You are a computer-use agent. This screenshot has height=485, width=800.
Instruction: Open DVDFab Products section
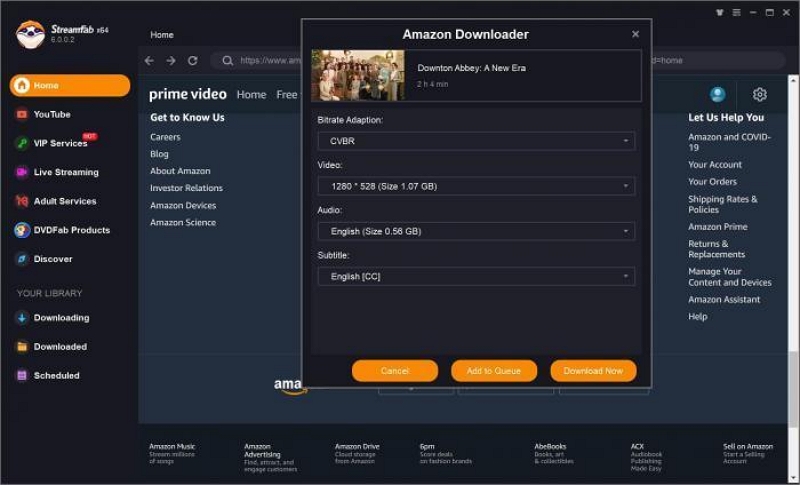(x=71, y=230)
